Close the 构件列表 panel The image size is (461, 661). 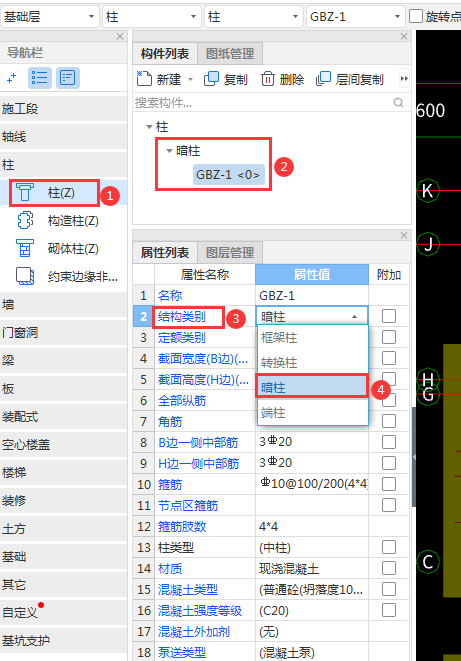click(404, 37)
